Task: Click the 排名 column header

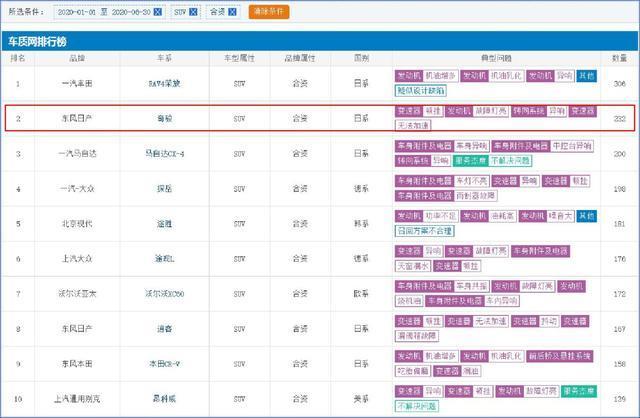Action: point(18,58)
